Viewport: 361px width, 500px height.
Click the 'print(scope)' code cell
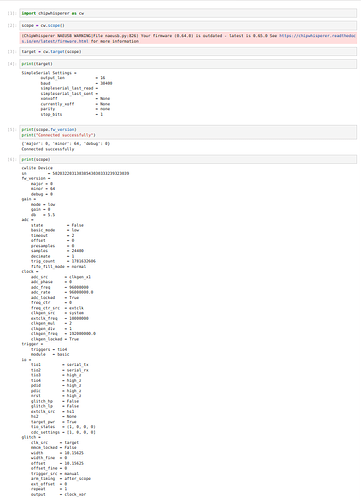click(188, 159)
